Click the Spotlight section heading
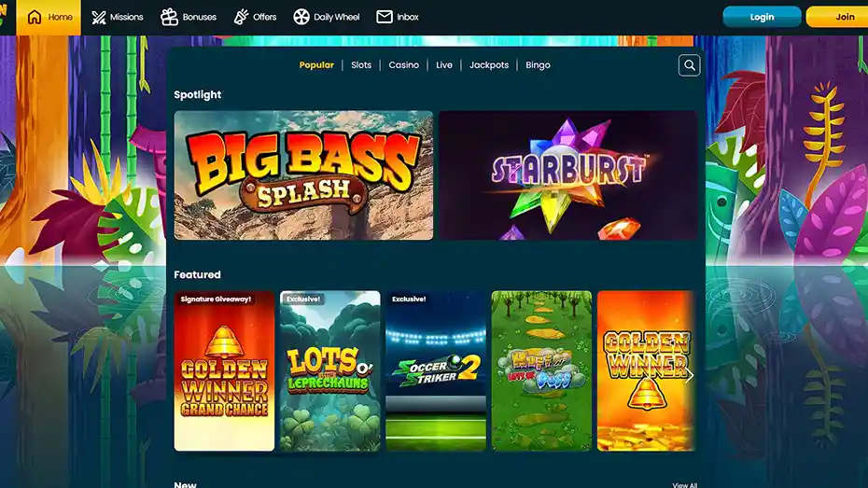868x488 pixels. (x=198, y=94)
